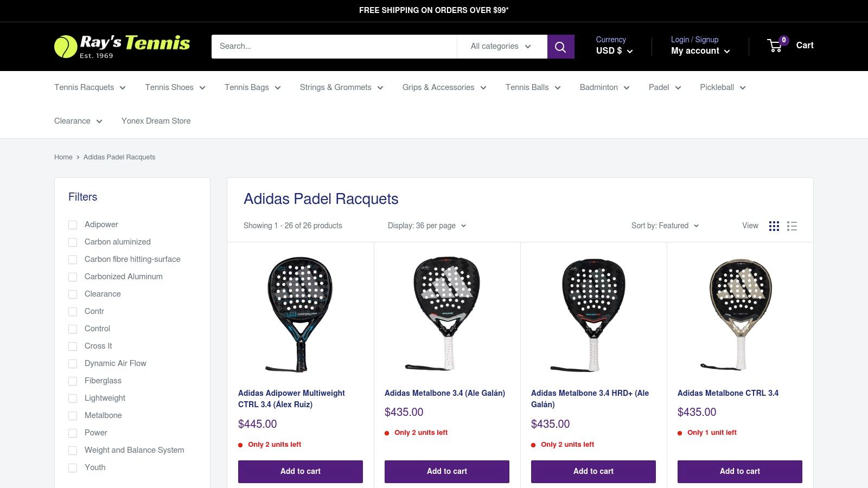Image resolution: width=868 pixels, height=488 pixels.
Task: Add Adidas Metalbone 3.4 to cart
Action: point(447,471)
